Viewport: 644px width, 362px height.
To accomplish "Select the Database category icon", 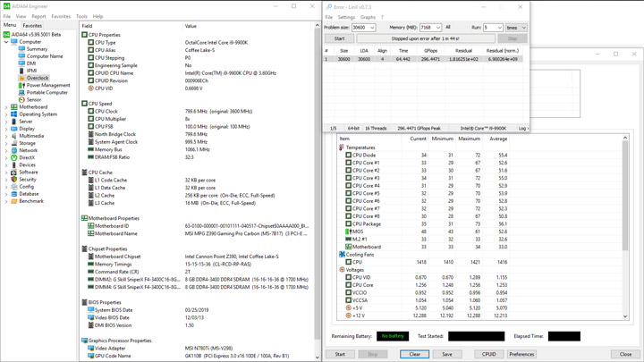I will (x=14, y=194).
